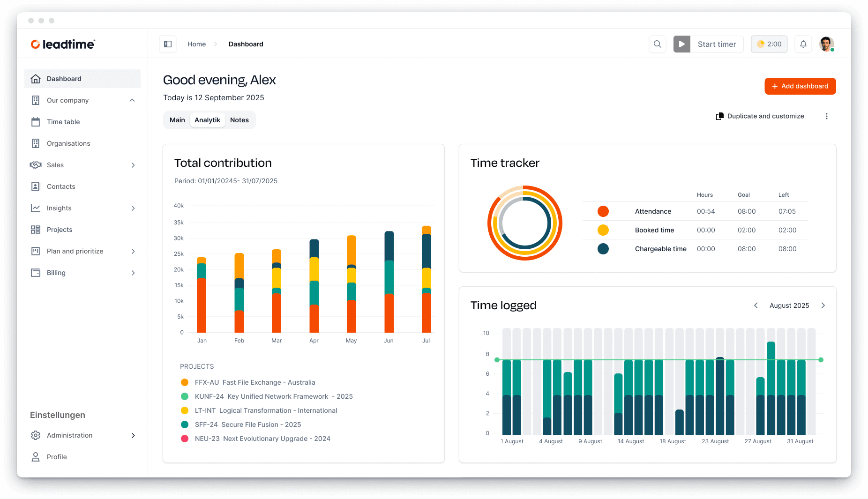
Task: Click the orange Attendance color dot
Action: coord(603,211)
